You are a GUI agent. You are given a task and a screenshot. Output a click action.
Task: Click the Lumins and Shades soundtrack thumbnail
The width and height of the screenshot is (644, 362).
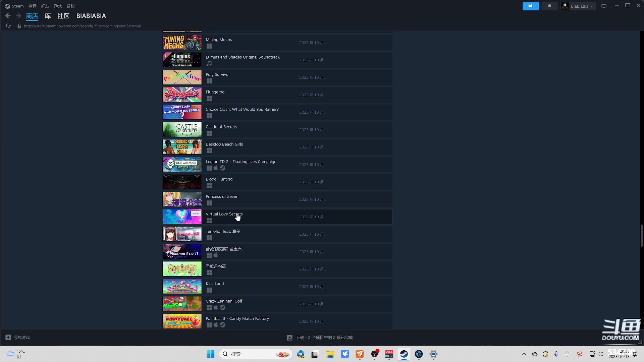(182, 60)
